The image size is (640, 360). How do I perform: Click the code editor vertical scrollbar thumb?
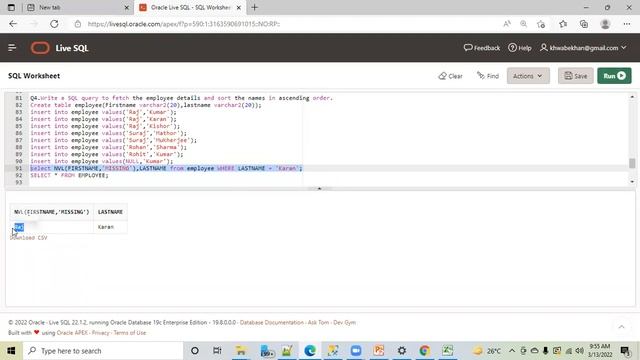[x=632, y=163]
